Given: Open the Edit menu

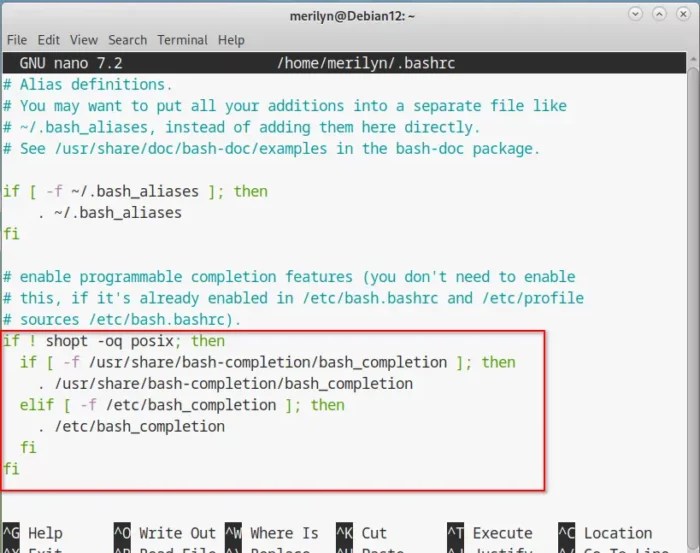Looking at the screenshot, I should [x=48, y=40].
